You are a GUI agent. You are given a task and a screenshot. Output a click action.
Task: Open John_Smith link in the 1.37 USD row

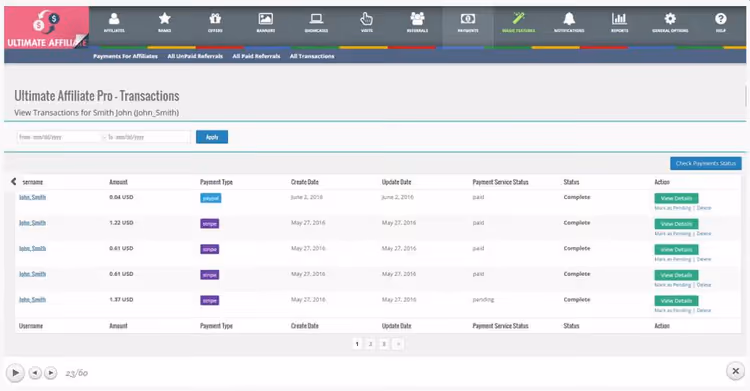click(33, 300)
